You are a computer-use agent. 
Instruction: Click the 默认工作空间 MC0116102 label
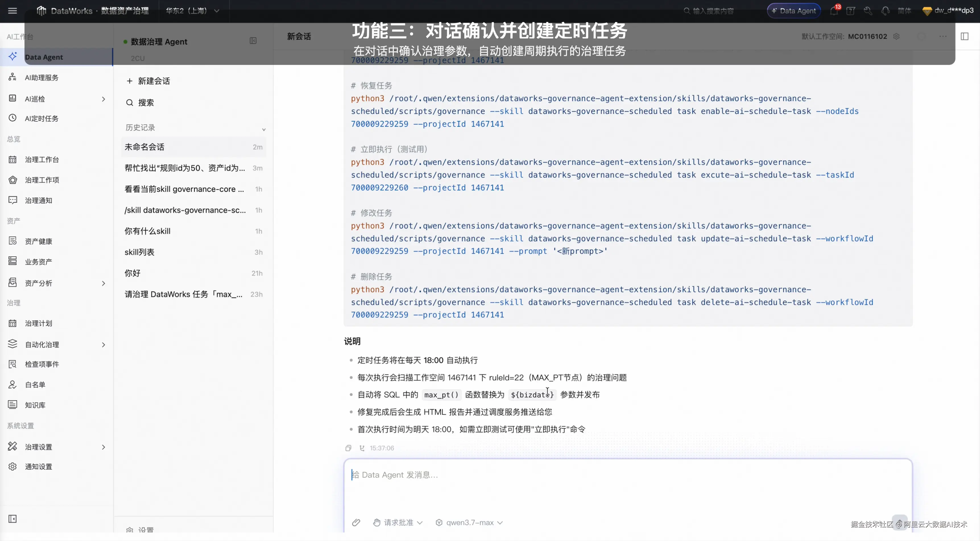(x=844, y=36)
